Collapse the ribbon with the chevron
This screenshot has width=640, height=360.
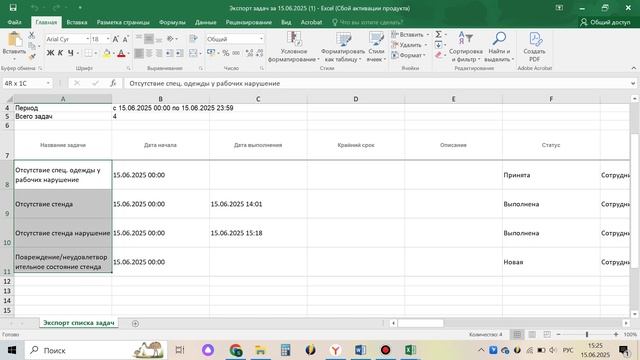click(x=633, y=68)
